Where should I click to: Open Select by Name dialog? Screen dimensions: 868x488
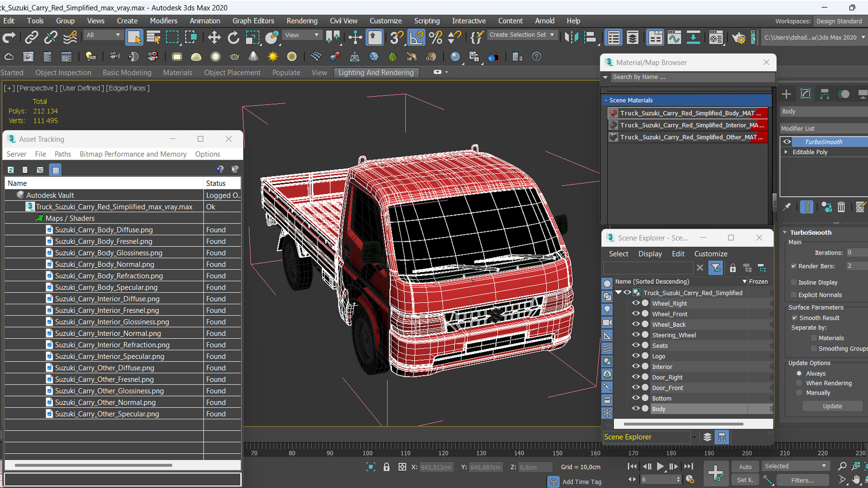pyautogui.click(x=153, y=38)
